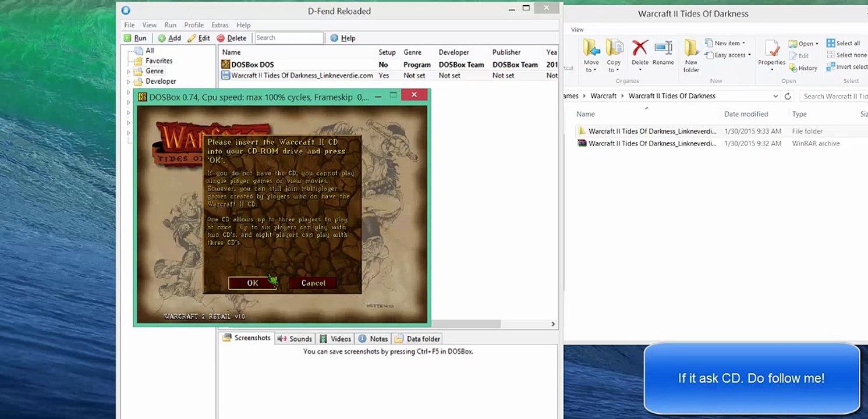Open Help from the D-Fend toolbar
The height and width of the screenshot is (419, 868).
pyautogui.click(x=342, y=38)
